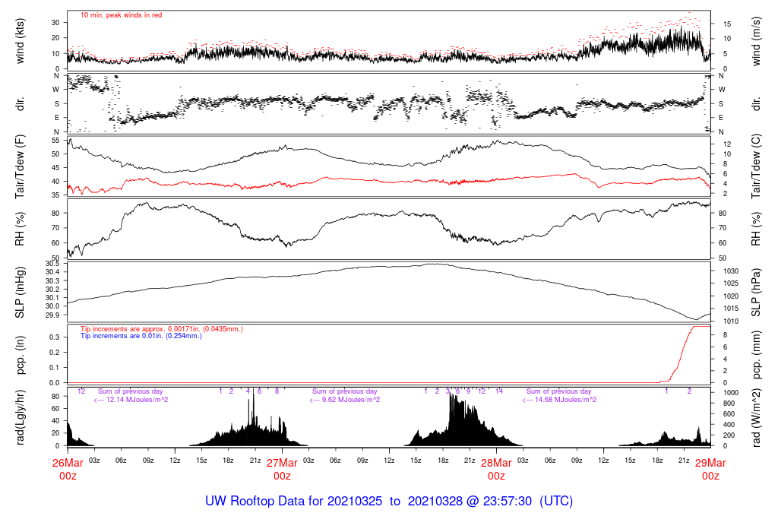The height and width of the screenshot is (532, 778).
Task: Click the 'wind (m/s)' axis label
Action: (756, 41)
